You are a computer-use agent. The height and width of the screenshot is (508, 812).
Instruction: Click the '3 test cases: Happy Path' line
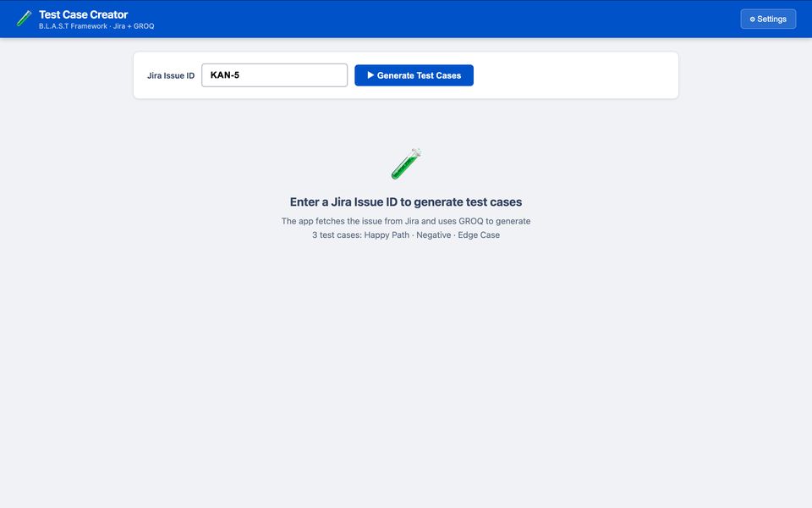pos(406,235)
